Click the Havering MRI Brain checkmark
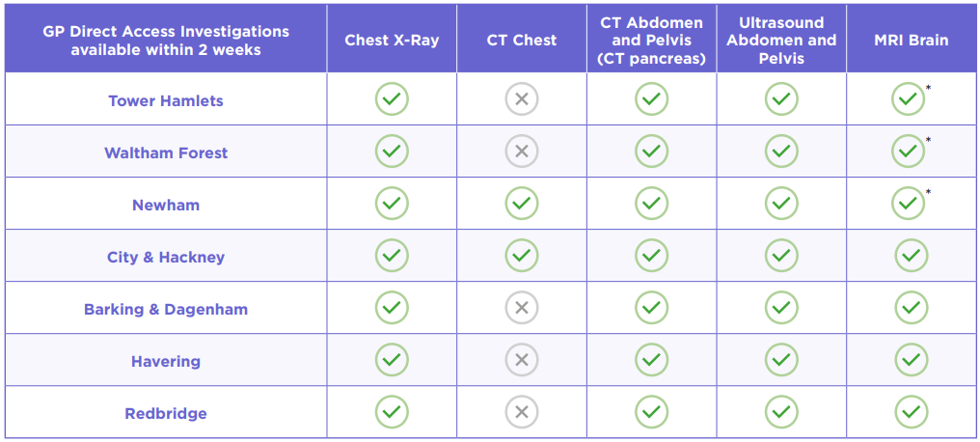980x442 pixels. click(911, 360)
